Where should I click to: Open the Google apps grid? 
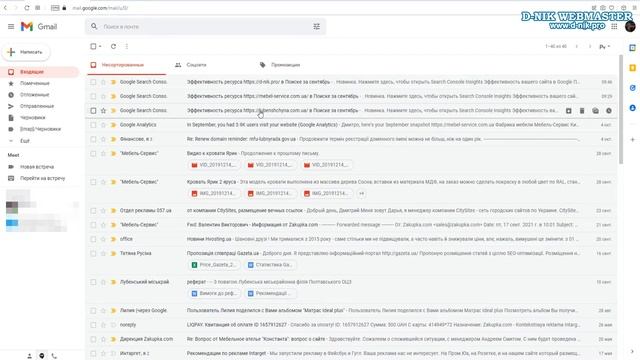[614, 27]
